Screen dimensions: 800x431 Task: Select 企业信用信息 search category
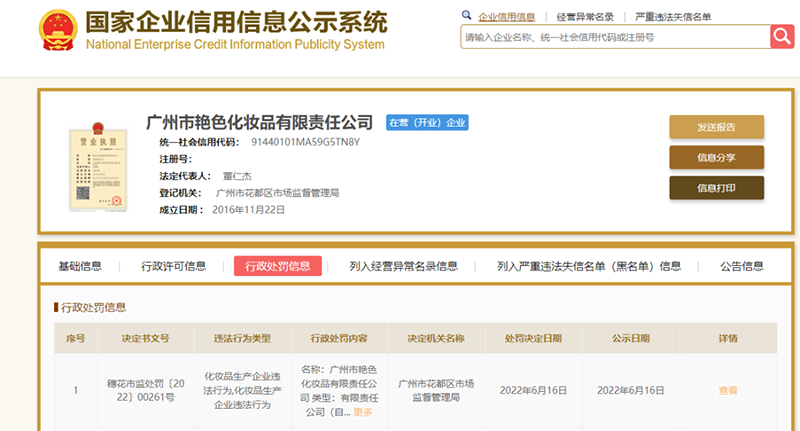tap(506, 17)
